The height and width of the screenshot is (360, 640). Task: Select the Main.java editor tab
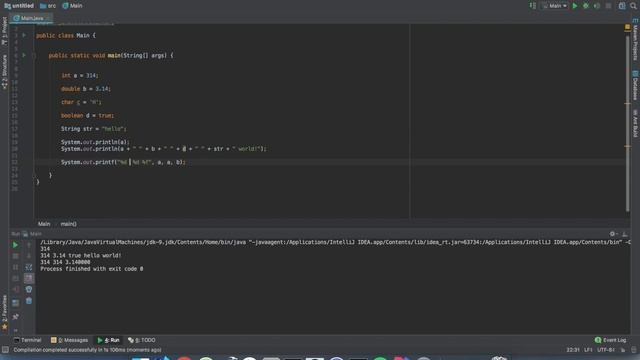(31, 18)
